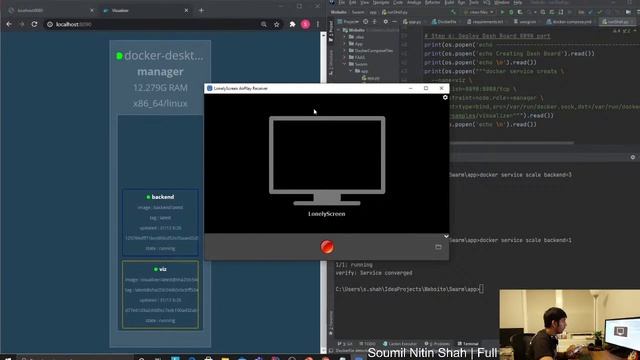Open the run configuration dropdown
Image resolution: width=640 pixels, height=360 pixels.
click(479, 12)
